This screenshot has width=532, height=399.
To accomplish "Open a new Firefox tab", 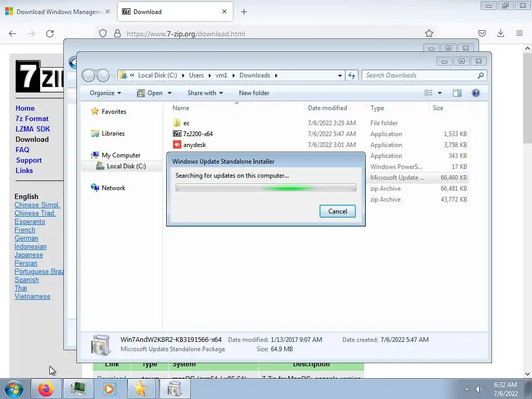I will point(244,12).
